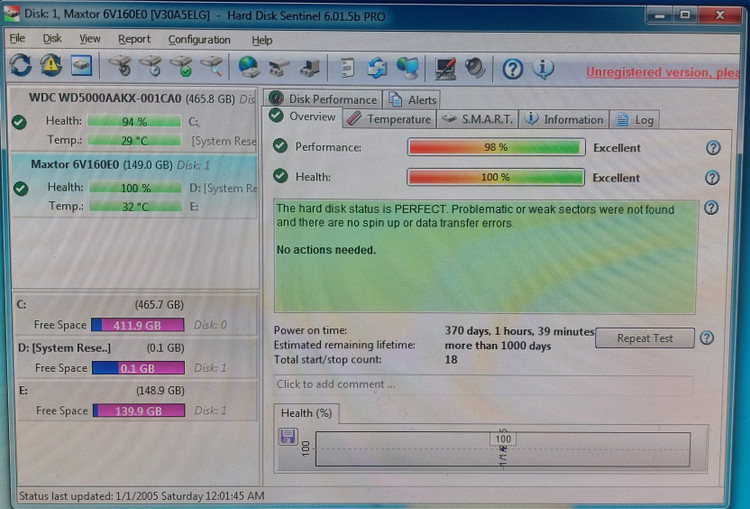Select the Maxtor 6V160E0 disk entry
The width and height of the screenshot is (750, 509).
click(x=134, y=186)
